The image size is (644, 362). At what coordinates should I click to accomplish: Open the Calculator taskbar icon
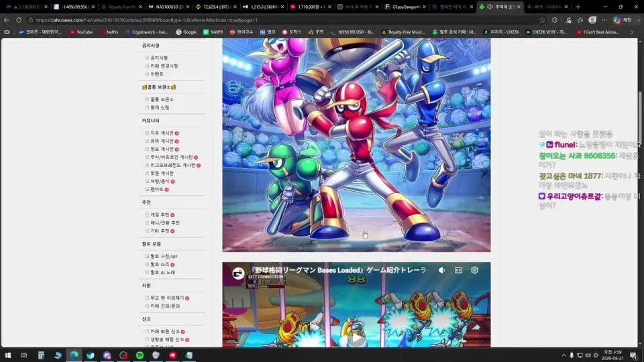[41, 355]
